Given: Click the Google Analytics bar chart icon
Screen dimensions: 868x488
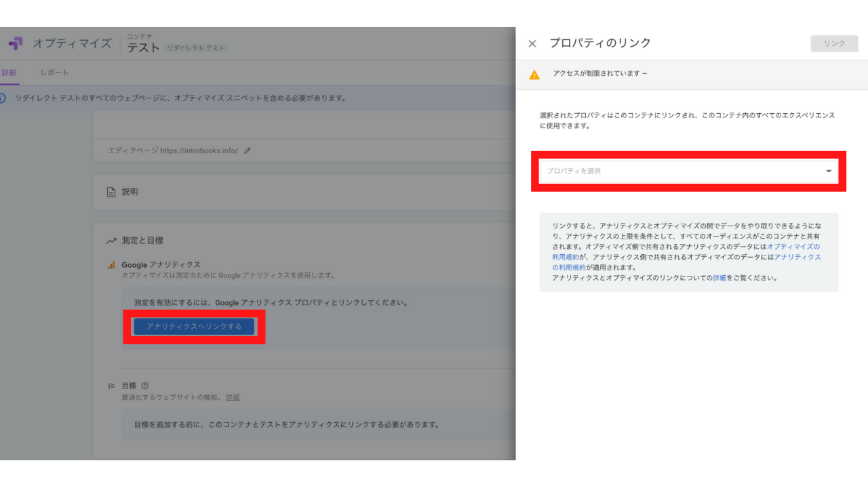Looking at the screenshot, I should 111,265.
